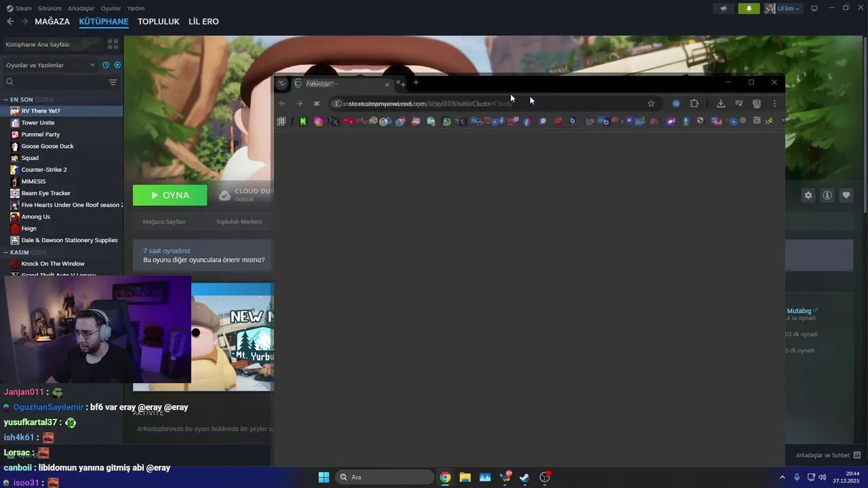Open the Görünüm menu

coord(50,8)
